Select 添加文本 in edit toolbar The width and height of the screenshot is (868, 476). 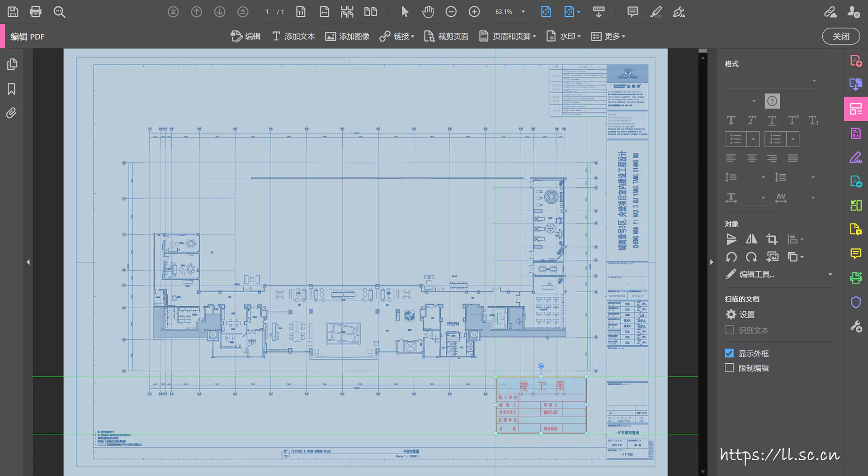pyautogui.click(x=293, y=36)
